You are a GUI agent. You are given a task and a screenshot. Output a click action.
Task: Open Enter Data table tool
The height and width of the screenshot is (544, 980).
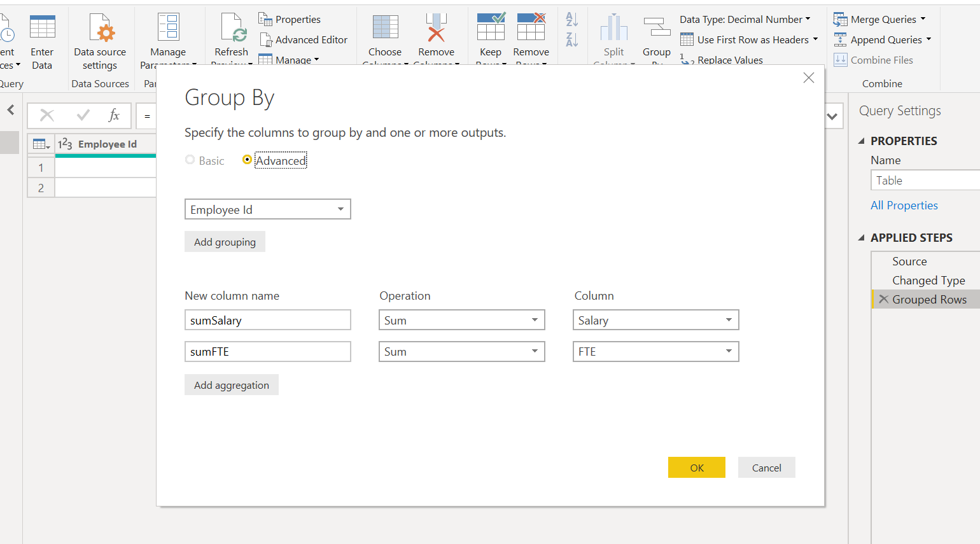[42, 42]
